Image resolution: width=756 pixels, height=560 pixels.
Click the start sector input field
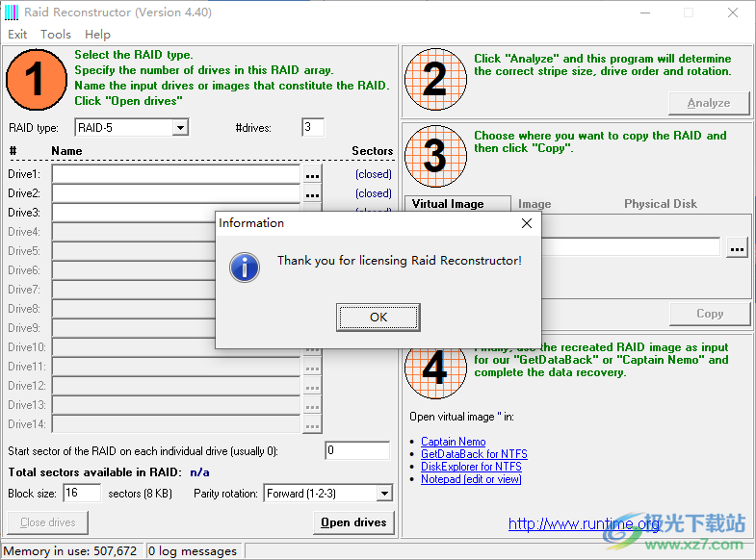(x=357, y=450)
